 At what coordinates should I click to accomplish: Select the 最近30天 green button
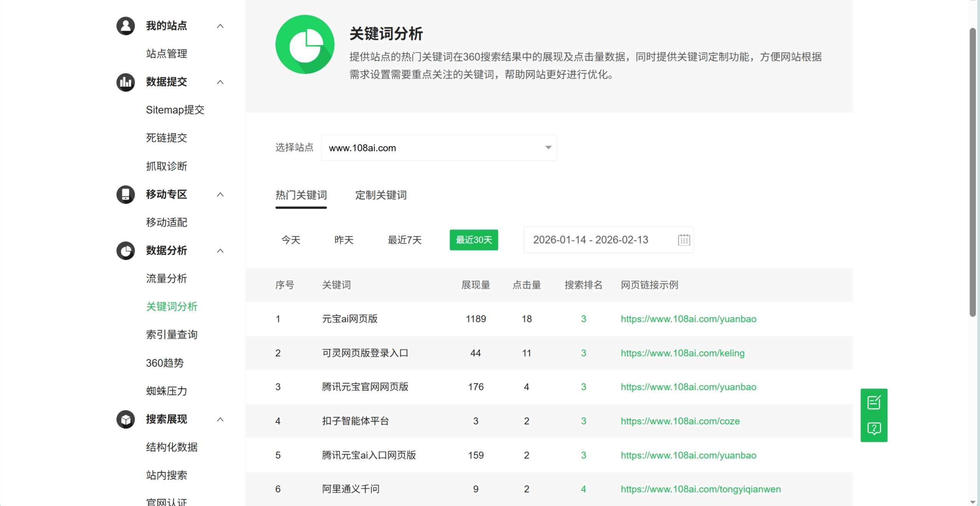474,240
